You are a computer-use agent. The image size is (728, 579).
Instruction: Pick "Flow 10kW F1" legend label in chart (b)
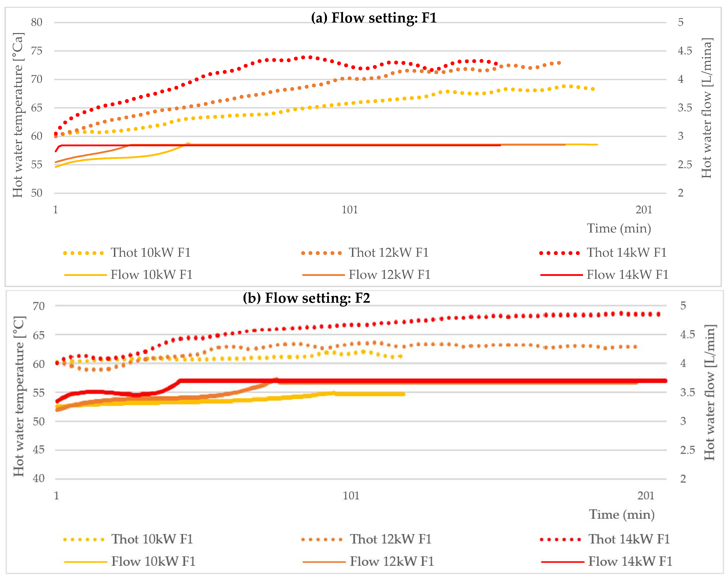pyautogui.click(x=153, y=561)
